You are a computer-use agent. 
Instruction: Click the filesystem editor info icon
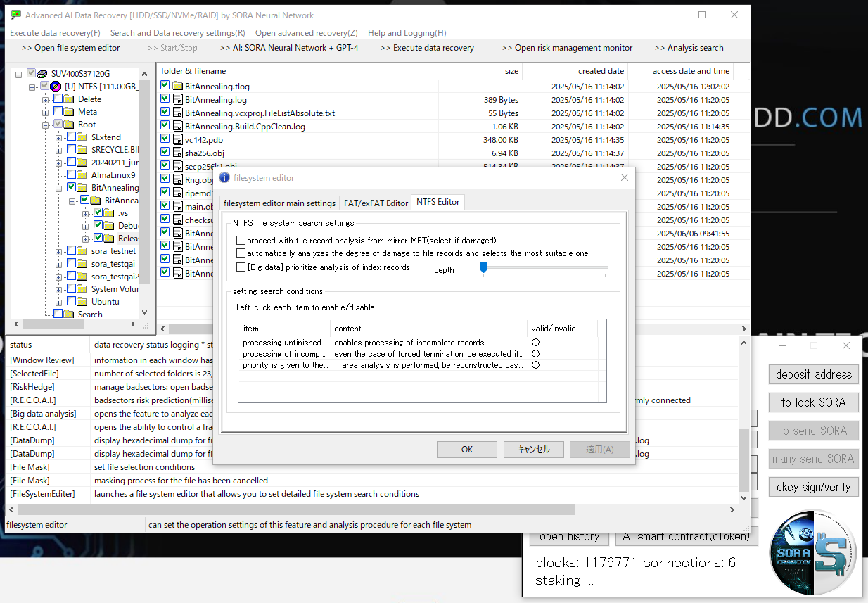click(224, 178)
